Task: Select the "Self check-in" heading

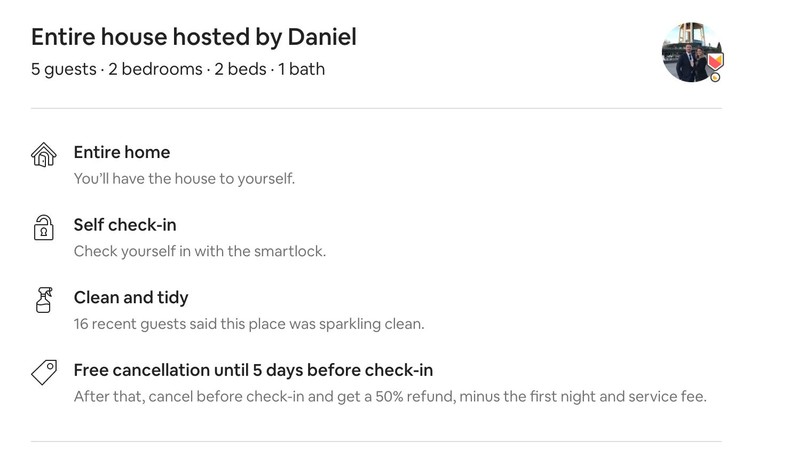Action: coord(125,225)
